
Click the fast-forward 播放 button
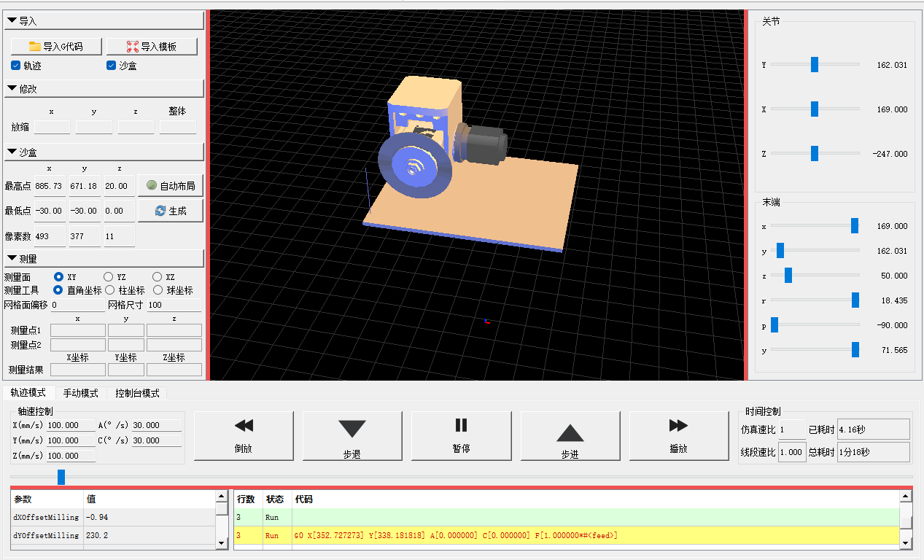(678, 436)
